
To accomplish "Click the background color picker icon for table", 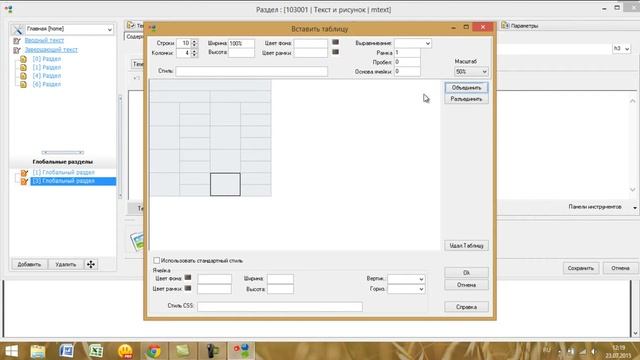I will 336,42.
